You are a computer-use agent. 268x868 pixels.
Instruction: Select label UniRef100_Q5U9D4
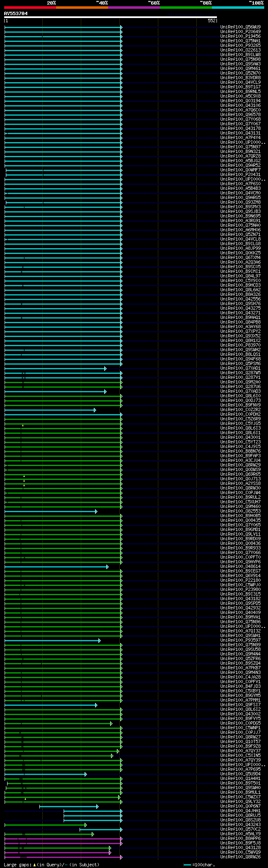coord(240,774)
